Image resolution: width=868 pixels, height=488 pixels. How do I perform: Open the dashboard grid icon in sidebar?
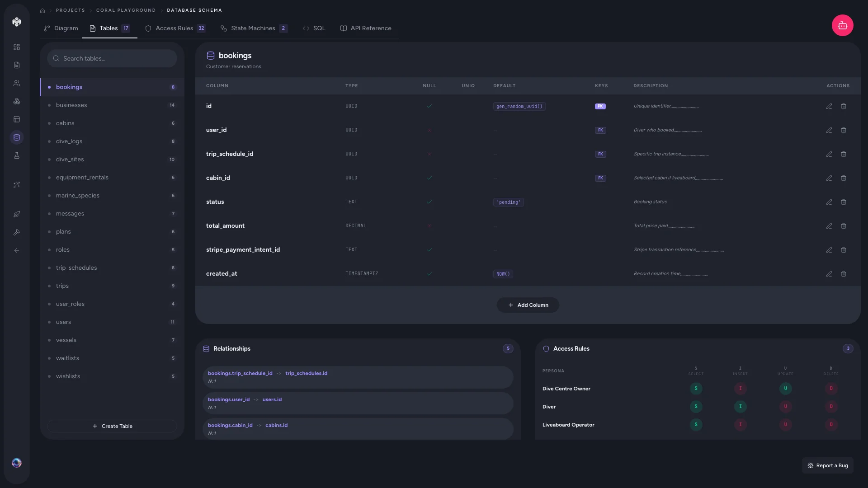pyautogui.click(x=17, y=47)
